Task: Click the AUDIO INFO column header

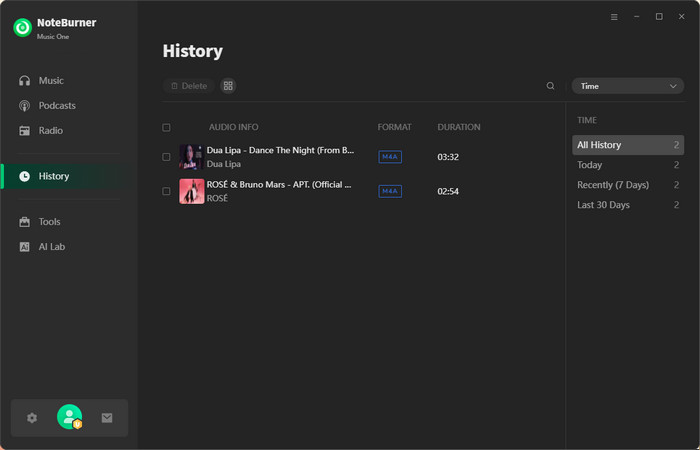Action: point(233,127)
